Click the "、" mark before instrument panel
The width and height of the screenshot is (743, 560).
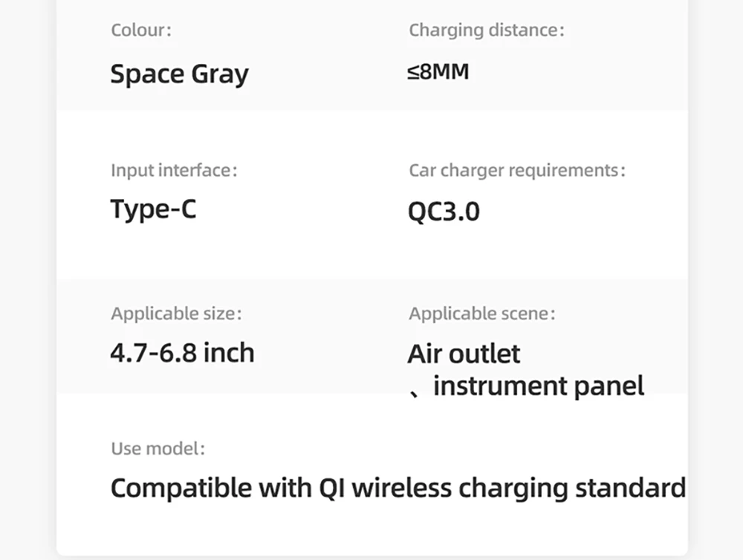[416, 391]
